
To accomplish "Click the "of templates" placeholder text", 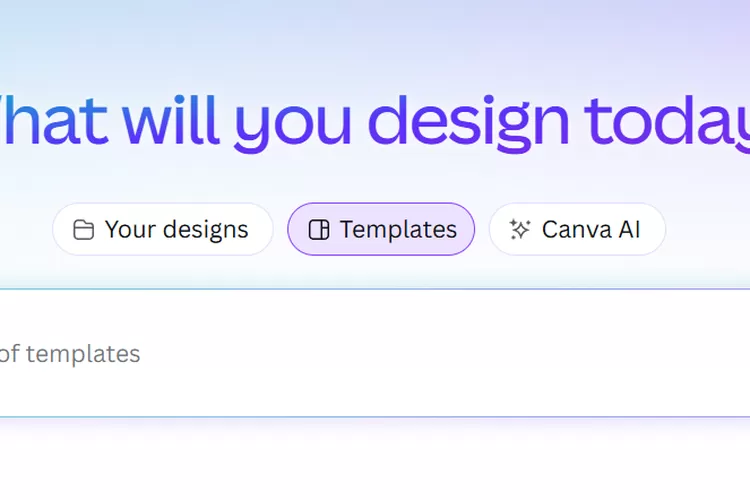I will click(x=70, y=354).
